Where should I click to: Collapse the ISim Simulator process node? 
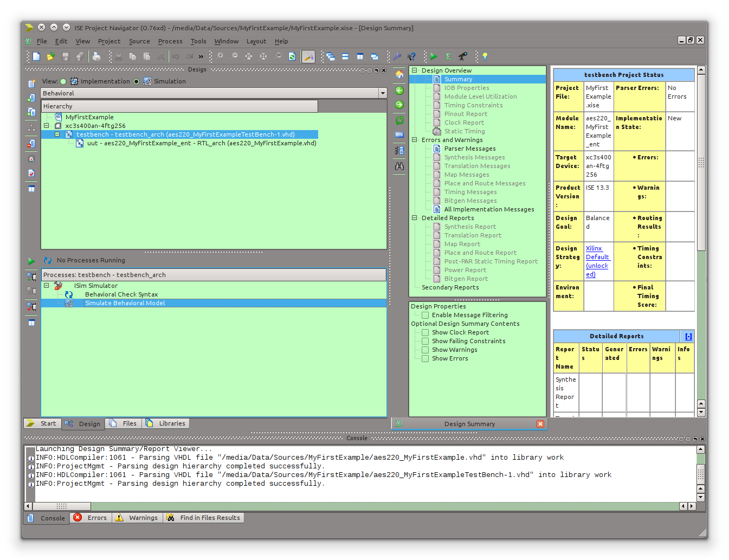click(x=47, y=286)
